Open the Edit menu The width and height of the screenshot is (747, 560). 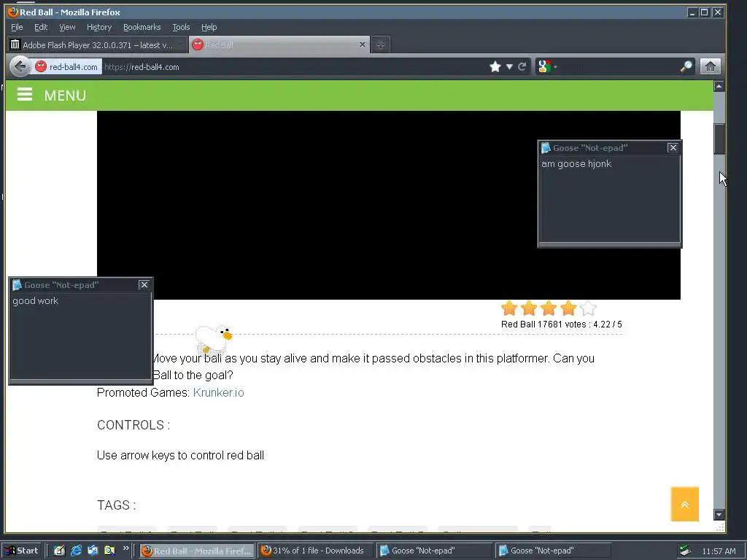(41, 27)
